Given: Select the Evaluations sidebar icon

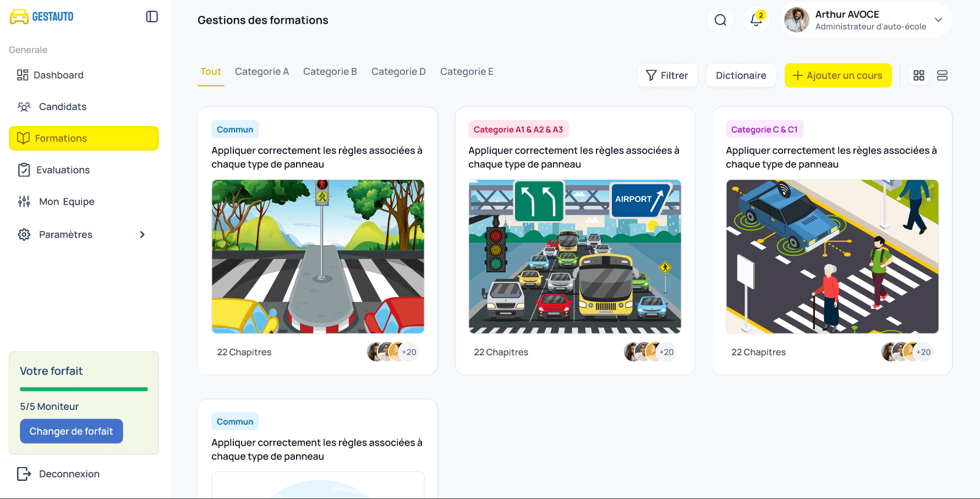Looking at the screenshot, I should coord(24,169).
